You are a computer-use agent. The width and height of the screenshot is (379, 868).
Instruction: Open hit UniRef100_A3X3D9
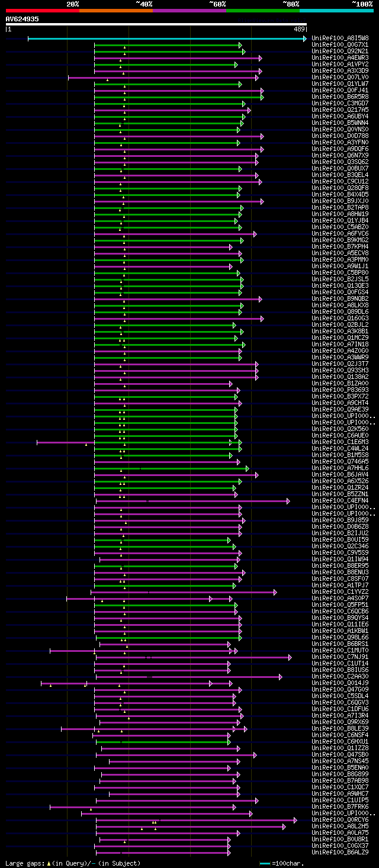click(x=340, y=71)
